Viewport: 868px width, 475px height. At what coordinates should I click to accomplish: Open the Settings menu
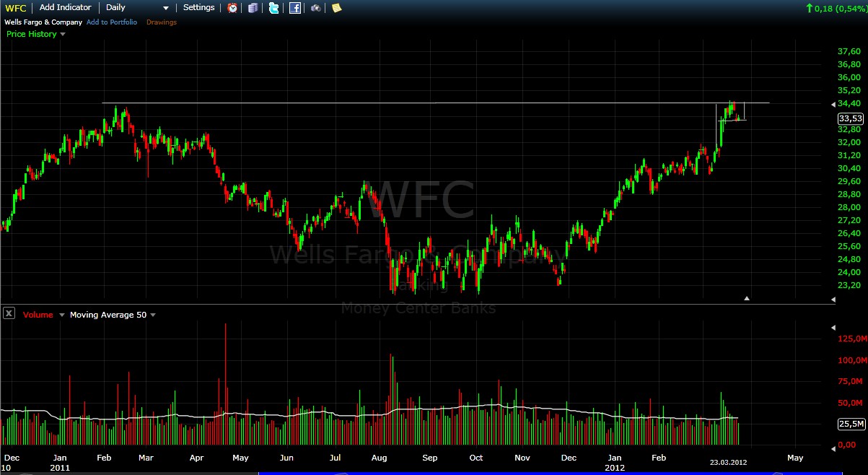199,7
